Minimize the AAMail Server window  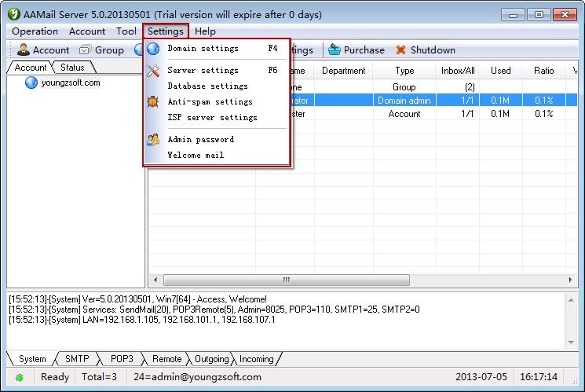513,15
